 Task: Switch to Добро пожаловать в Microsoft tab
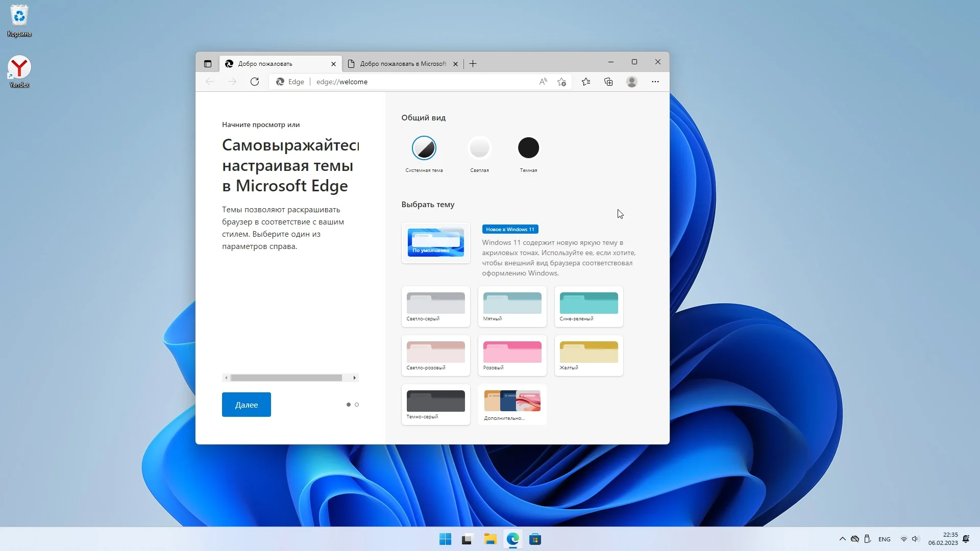[x=403, y=64]
